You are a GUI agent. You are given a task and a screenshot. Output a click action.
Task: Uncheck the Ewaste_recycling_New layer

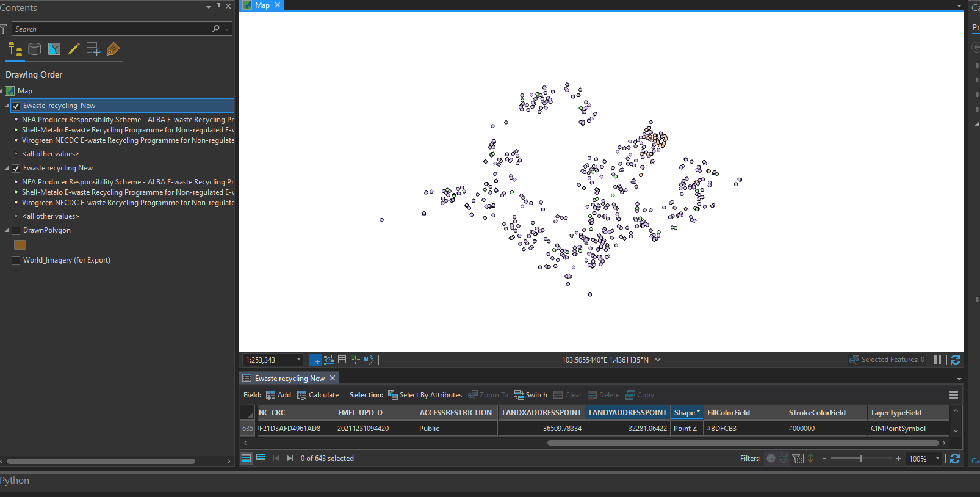pyautogui.click(x=16, y=106)
